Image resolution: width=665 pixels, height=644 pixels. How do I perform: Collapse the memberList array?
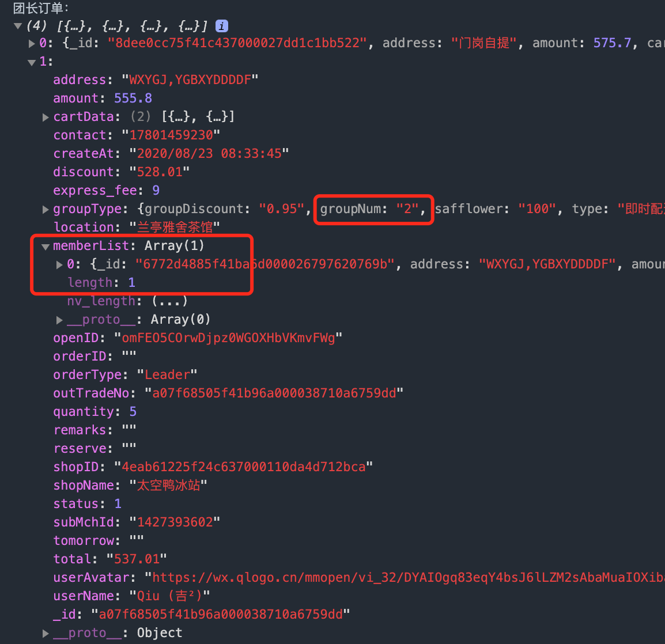coord(46,247)
